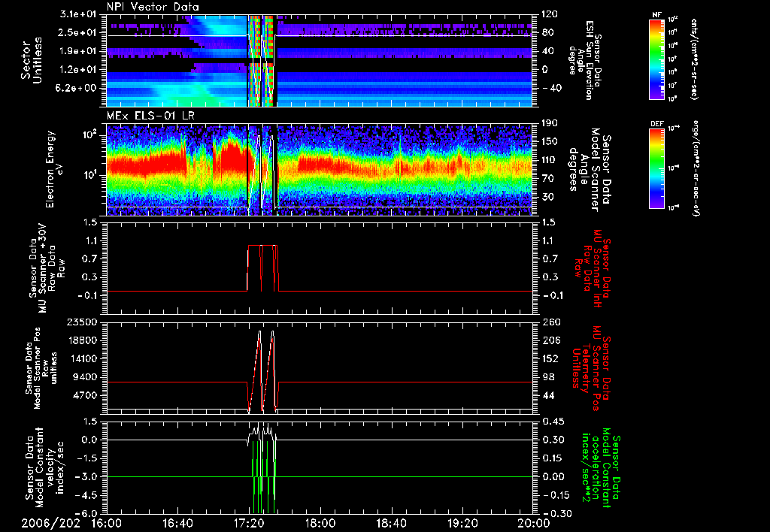Select the 17:20 time axis label
Screen dimensions: 770x532
pyautogui.click(x=249, y=522)
